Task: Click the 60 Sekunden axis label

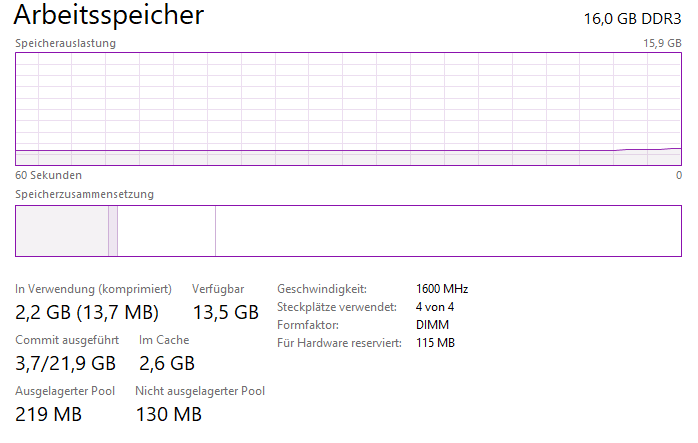Action: point(49,175)
